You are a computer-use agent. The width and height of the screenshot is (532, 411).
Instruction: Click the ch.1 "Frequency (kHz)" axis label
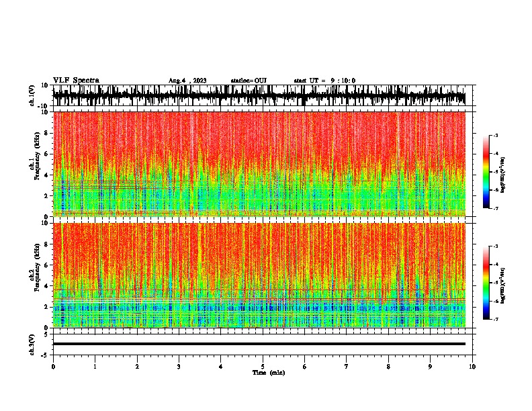click(37, 156)
